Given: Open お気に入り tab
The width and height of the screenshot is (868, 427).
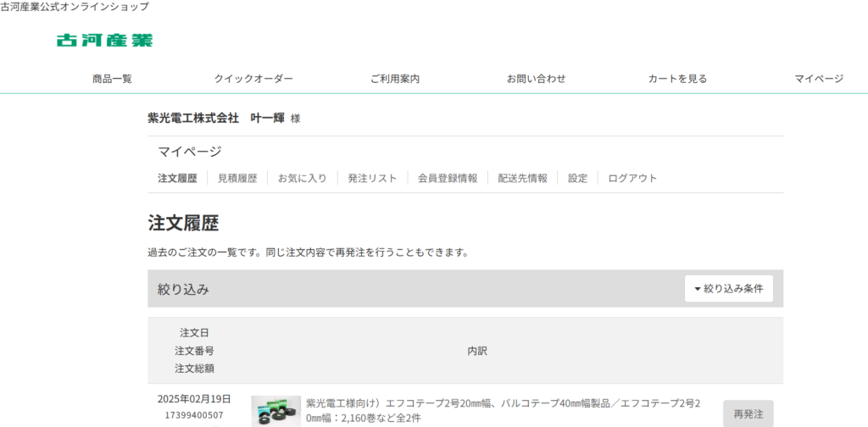Looking at the screenshot, I should 303,178.
